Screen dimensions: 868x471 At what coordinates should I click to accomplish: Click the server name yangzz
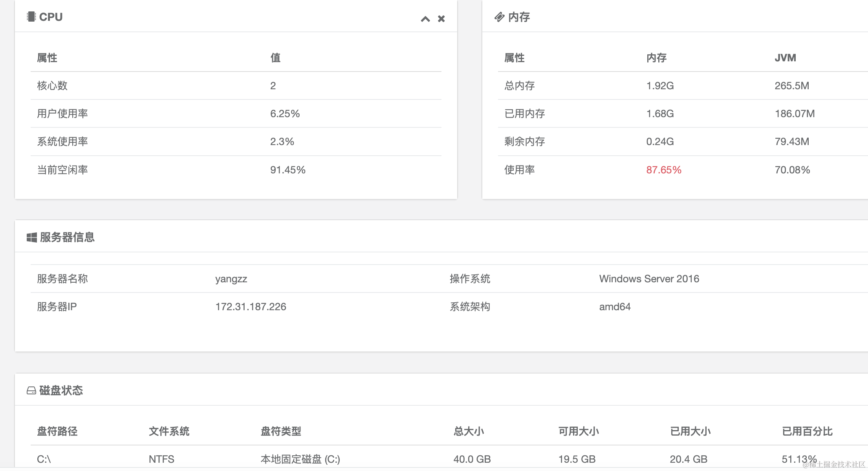(231, 279)
